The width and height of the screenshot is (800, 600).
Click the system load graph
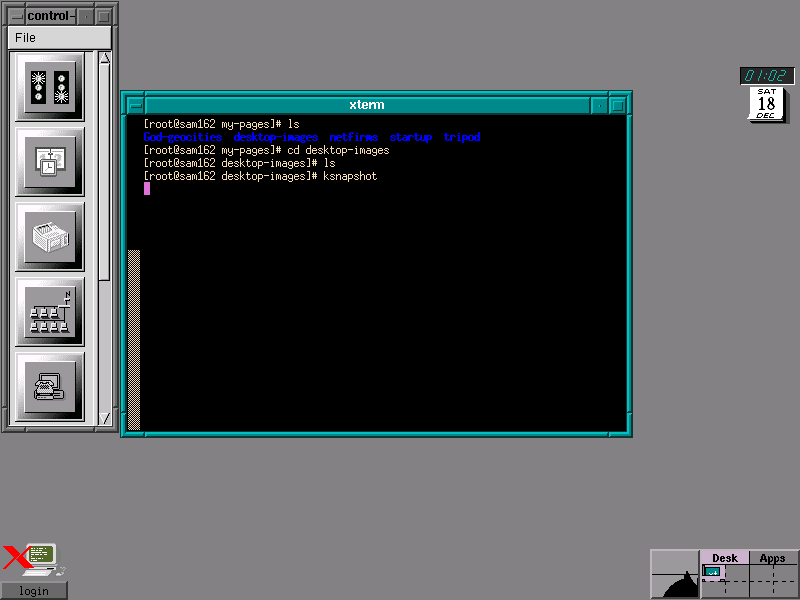(x=674, y=574)
